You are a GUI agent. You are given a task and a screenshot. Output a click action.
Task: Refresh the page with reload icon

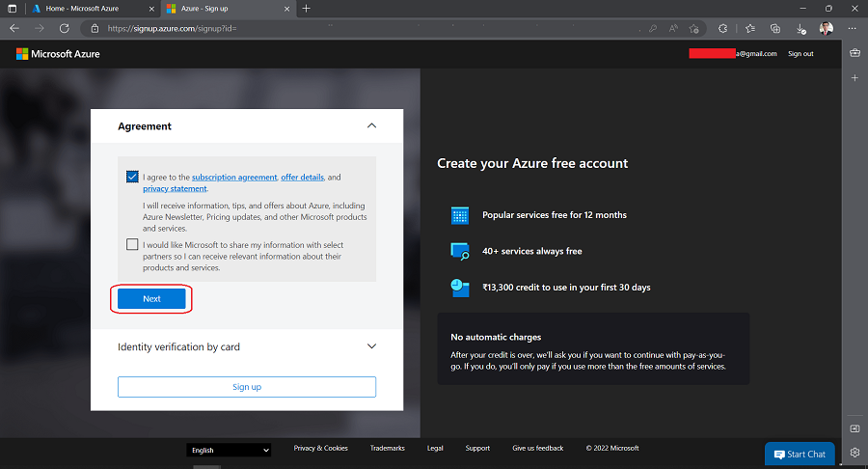pos(65,28)
